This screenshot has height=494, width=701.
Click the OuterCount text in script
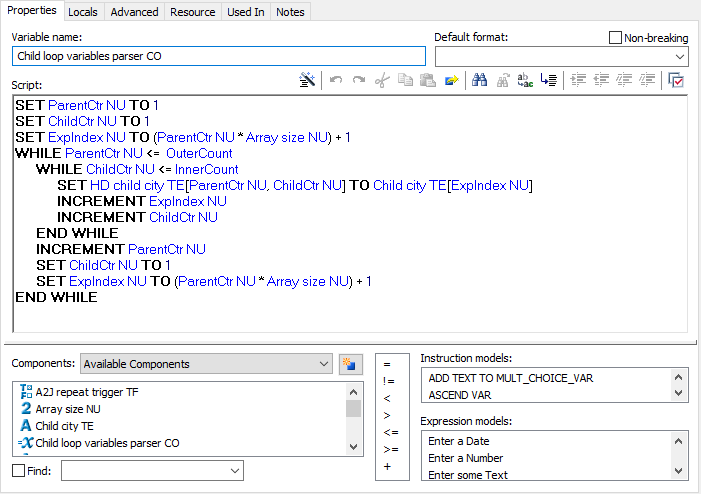pos(199,153)
